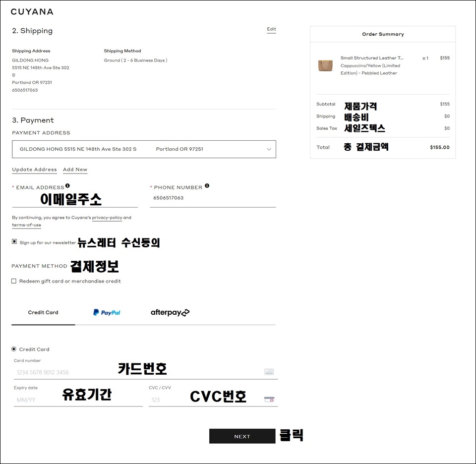Image resolution: width=476 pixels, height=464 pixels.
Task: Check Redeem gift card or merchandise credit
Action: [14, 281]
